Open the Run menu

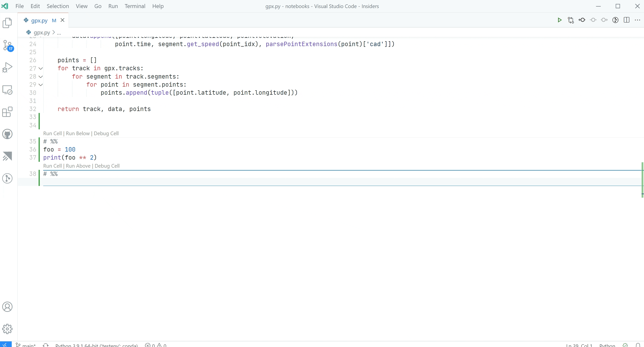tap(112, 6)
